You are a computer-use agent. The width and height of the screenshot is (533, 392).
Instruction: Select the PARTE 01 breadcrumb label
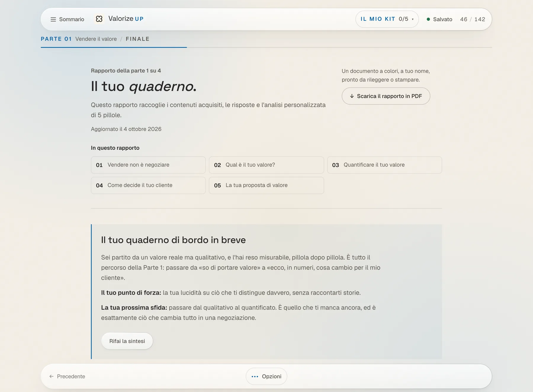(56, 39)
